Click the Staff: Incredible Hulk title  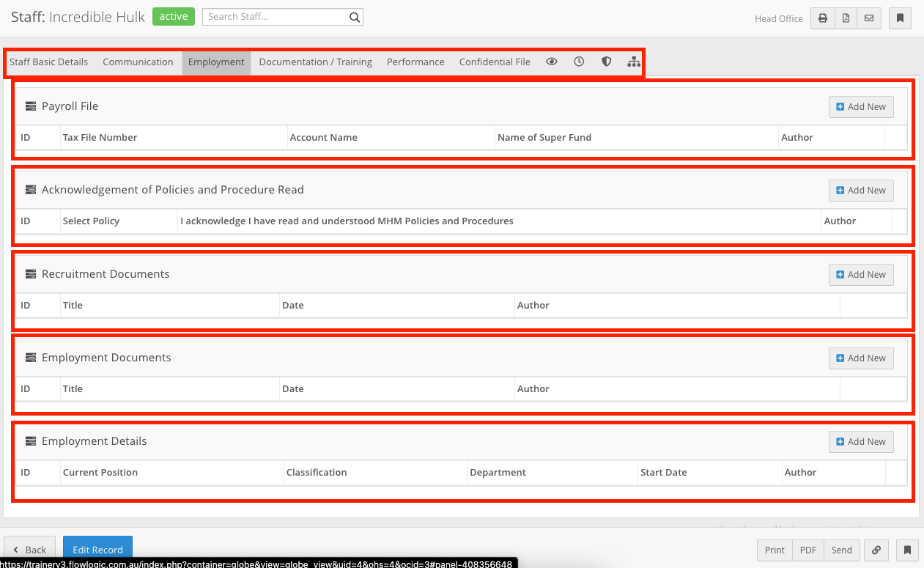78,17
